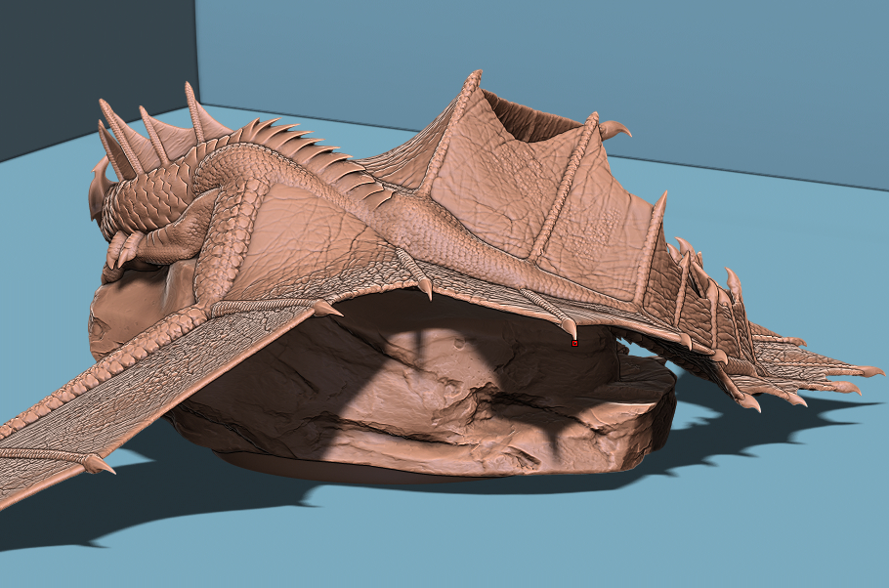Viewport: 889px width, 588px height.
Task: Click the red square marker at claw tip
Action: 574,343
